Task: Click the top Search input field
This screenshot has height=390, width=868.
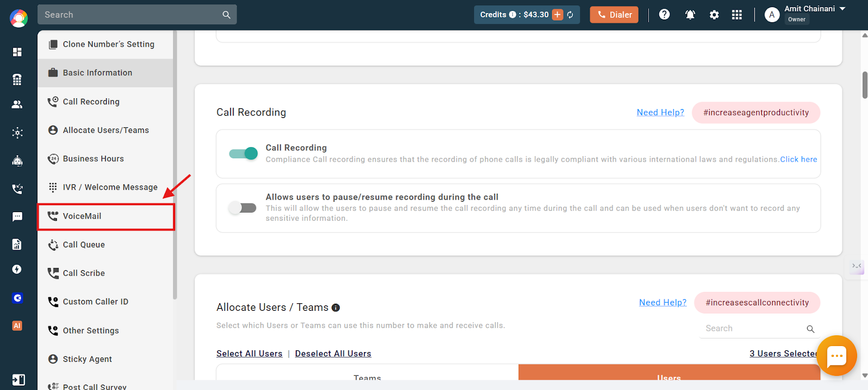Action: [137, 15]
